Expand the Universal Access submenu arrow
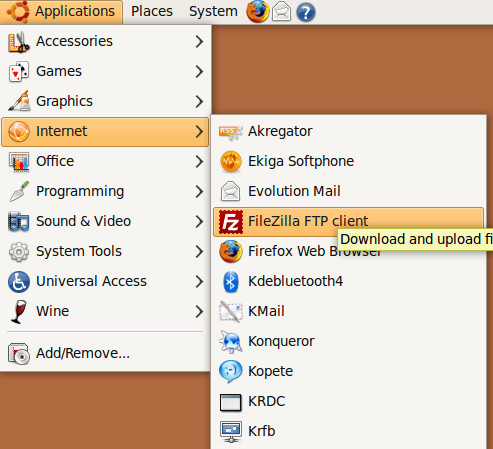Image resolution: width=493 pixels, height=449 pixels. 199,281
